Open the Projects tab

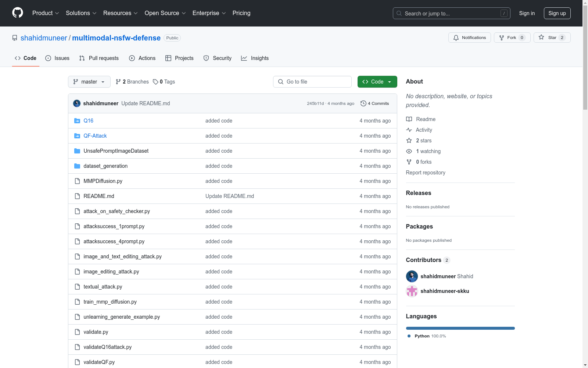coord(179,58)
